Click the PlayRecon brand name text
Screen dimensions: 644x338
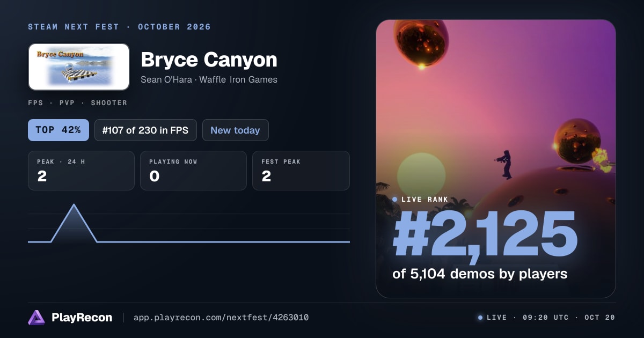click(x=82, y=318)
